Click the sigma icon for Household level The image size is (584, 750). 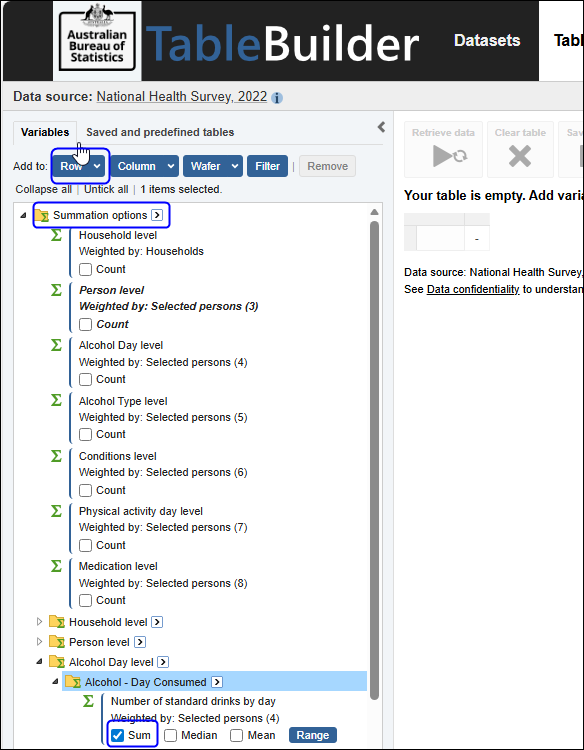coord(56,235)
